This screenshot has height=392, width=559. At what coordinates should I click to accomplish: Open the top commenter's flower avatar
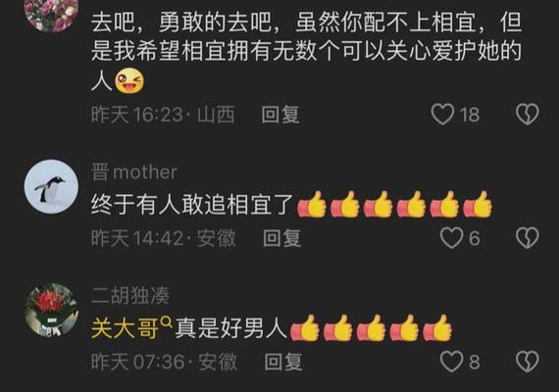click(51, 15)
